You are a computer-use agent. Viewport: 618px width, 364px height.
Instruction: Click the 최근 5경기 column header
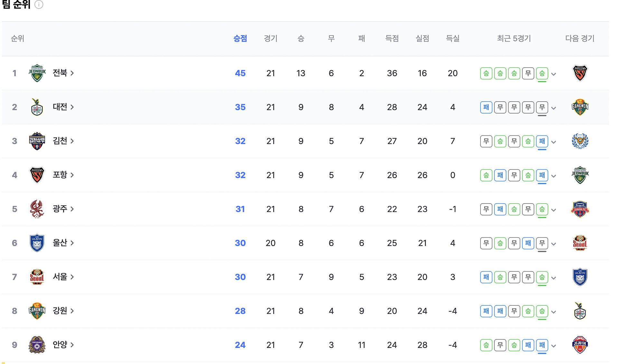tap(514, 39)
